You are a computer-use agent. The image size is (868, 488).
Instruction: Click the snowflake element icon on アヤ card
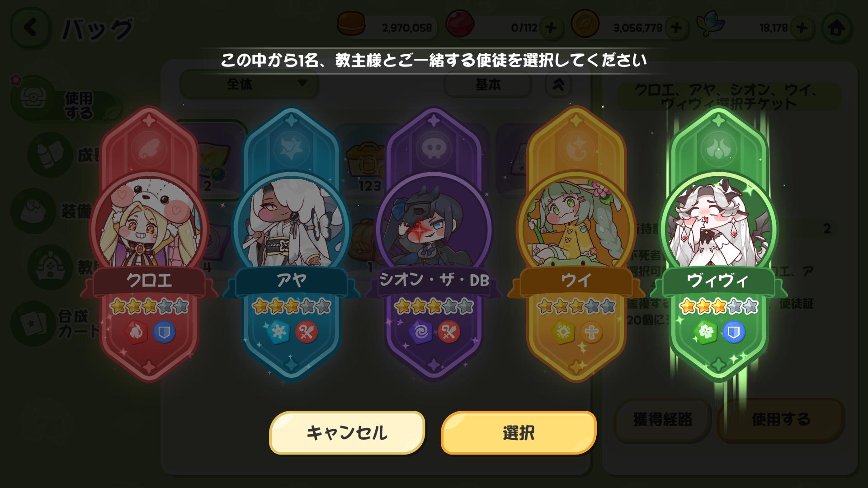[x=278, y=332]
